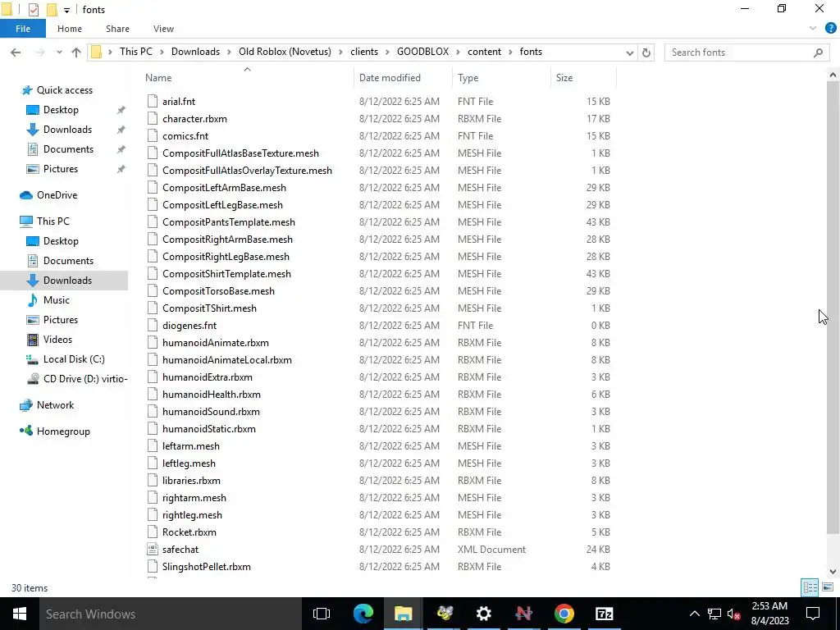This screenshot has width=840, height=630.
Task: Select Network in the navigation pane
Action: point(55,405)
